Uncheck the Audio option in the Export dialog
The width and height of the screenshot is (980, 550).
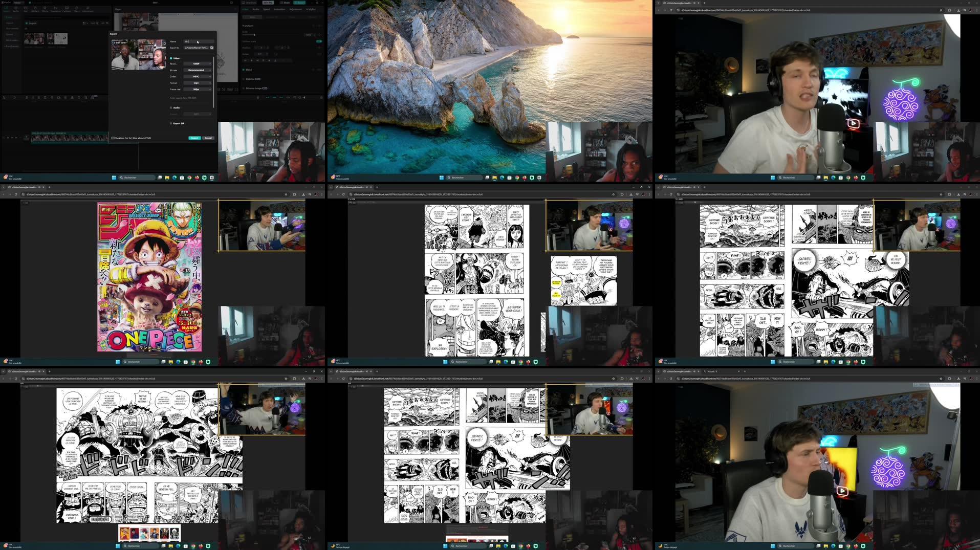point(170,107)
